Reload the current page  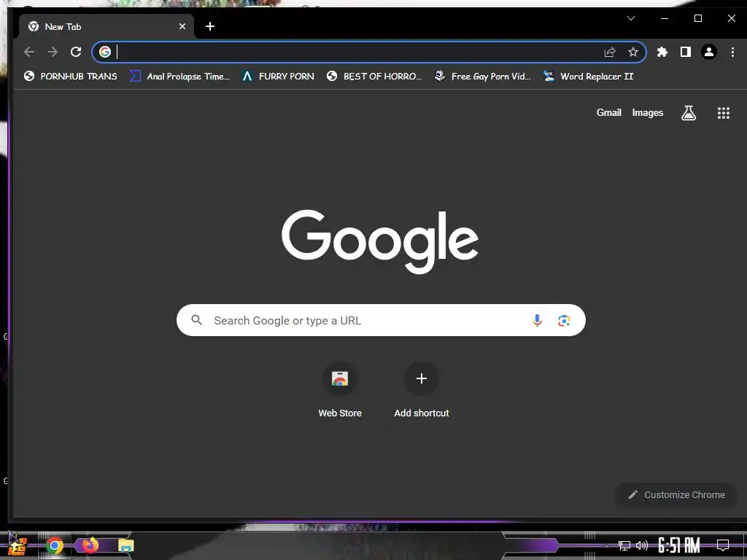pyautogui.click(x=76, y=52)
